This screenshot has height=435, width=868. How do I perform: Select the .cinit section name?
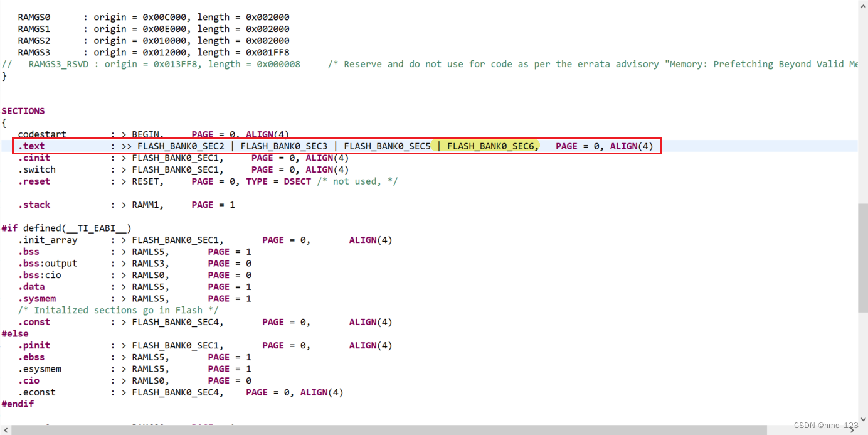tap(34, 158)
